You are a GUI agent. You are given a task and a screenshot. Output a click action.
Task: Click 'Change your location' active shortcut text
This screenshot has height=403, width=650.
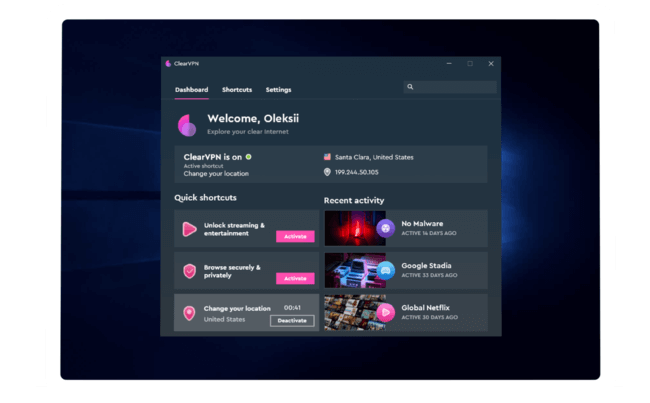coord(216,173)
